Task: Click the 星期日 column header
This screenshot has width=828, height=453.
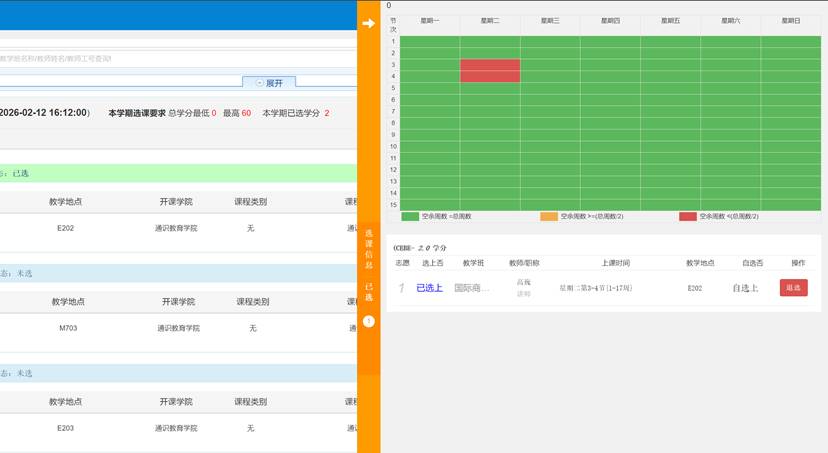Action: 790,20
